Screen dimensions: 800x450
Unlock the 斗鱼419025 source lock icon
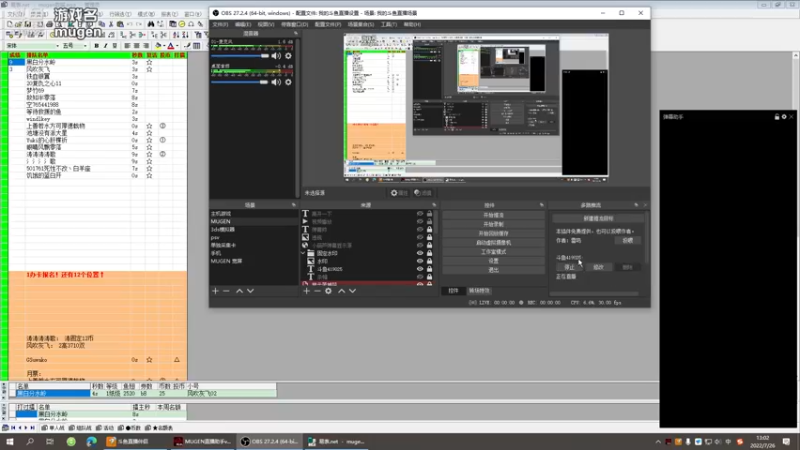click(x=430, y=269)
